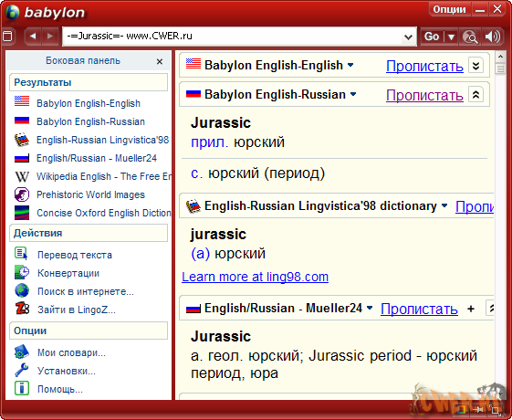This screenshot has width=512, height=420.
Task: Click the Lingvistica'98 header book icon
Action: [193, 206]
